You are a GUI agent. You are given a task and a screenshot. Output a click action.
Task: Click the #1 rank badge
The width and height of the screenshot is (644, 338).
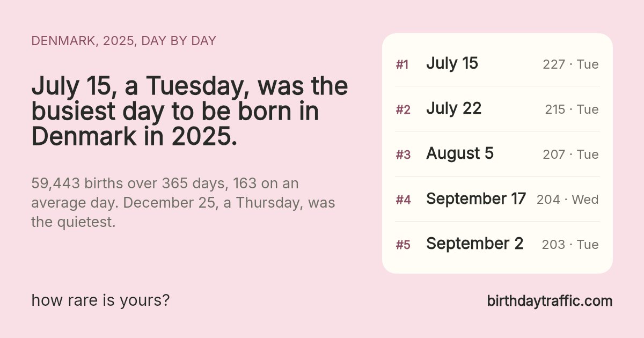[x=402, y=65]
